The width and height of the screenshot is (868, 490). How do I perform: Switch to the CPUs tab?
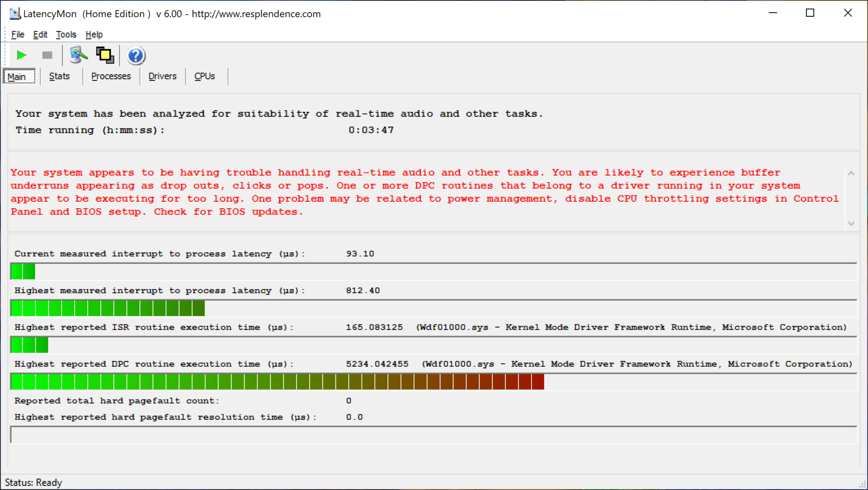point(204,76)
